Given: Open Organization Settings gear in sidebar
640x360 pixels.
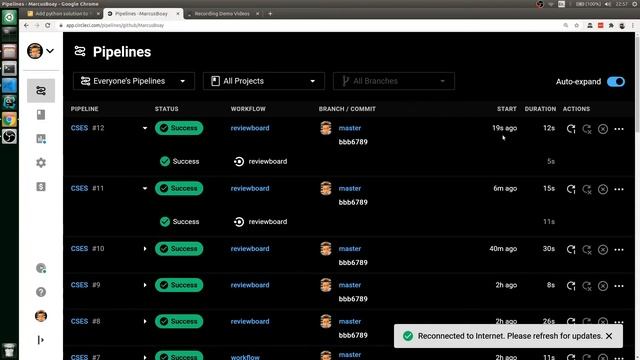Looking at the screenshot, I should (x=41, y=163).
